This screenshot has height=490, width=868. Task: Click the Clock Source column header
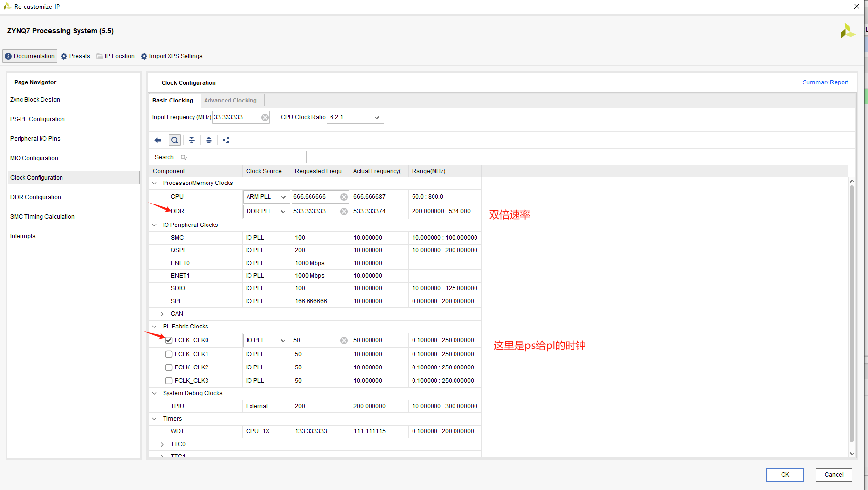click(267, 171)
